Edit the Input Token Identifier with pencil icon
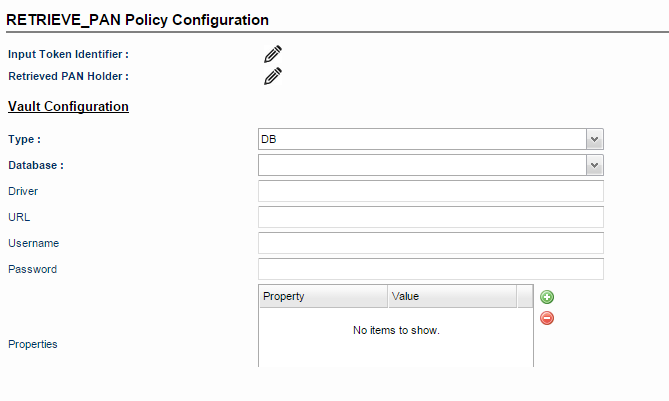The width and height of the screenshot is (669, 401). tap(273, 54)
